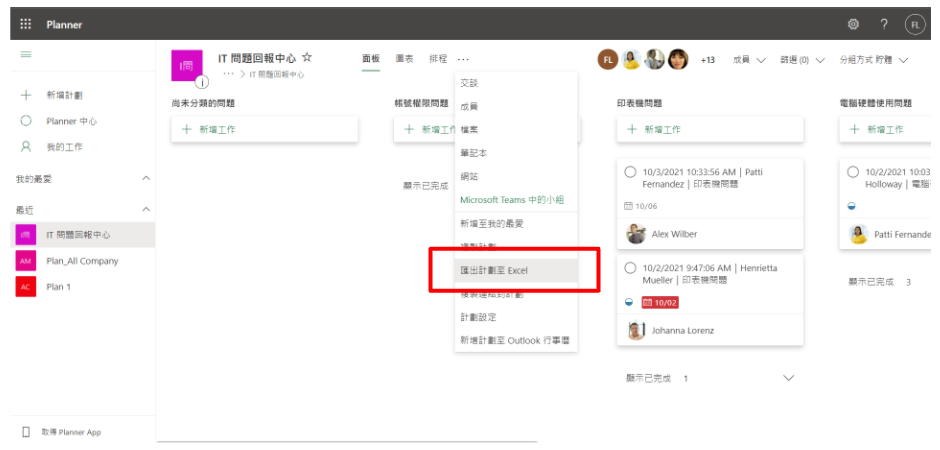Collapse the 最近 section
The height and width of the screenshot is (450, 940).
coord(146,209)
